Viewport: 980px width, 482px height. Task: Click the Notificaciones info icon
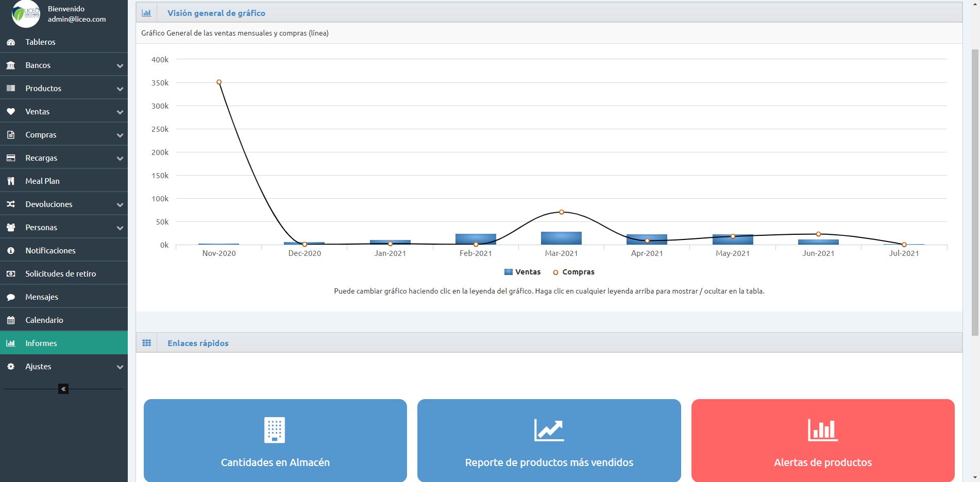[x=11, y=251]
